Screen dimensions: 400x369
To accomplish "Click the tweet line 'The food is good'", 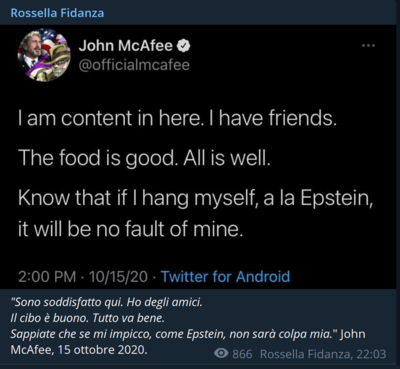I will (x=144, y=158).
